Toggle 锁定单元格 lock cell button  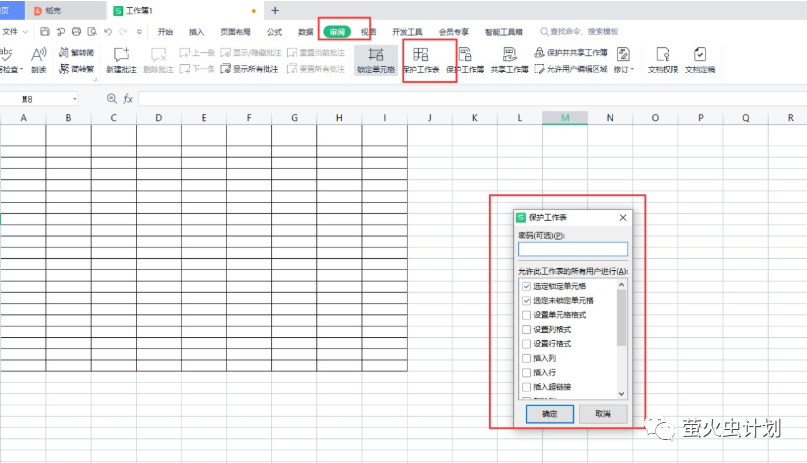point(376,60)
